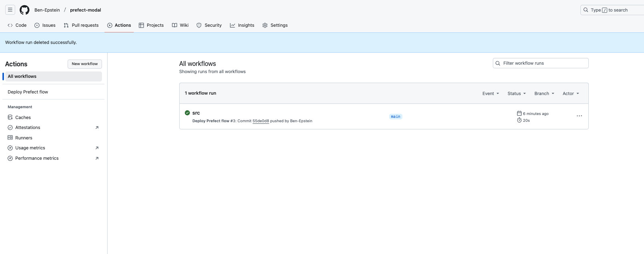Click the filter search magnifier icon
Screen dimensions: 644x254
pos(498,63)
